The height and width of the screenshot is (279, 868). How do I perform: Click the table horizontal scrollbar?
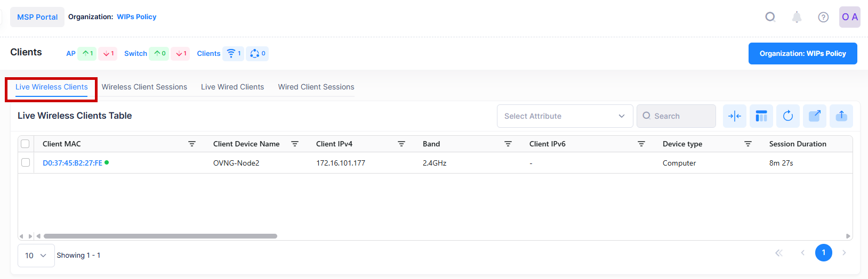click(x=160, y=236)
